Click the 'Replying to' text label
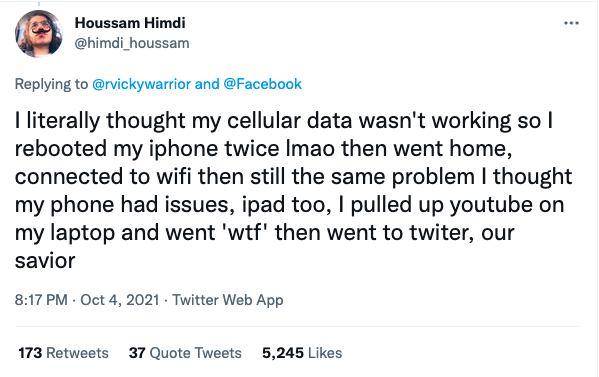 point(51,84)
